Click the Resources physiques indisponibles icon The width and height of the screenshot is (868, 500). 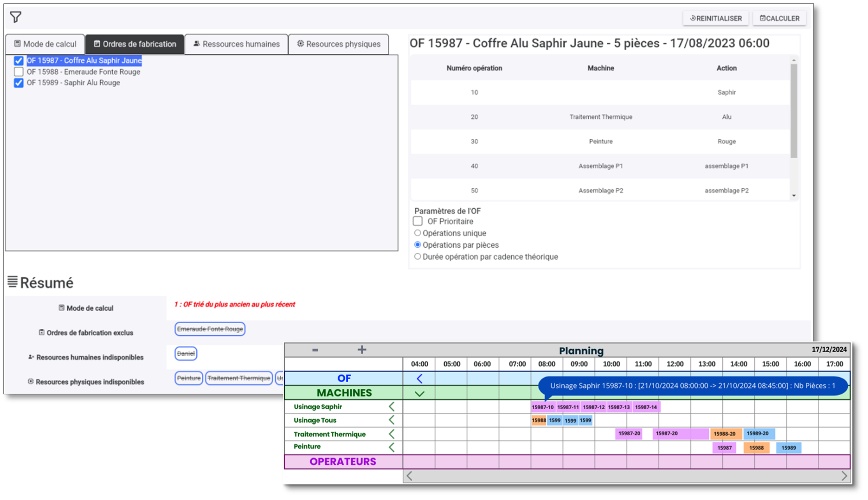[31, 381]
